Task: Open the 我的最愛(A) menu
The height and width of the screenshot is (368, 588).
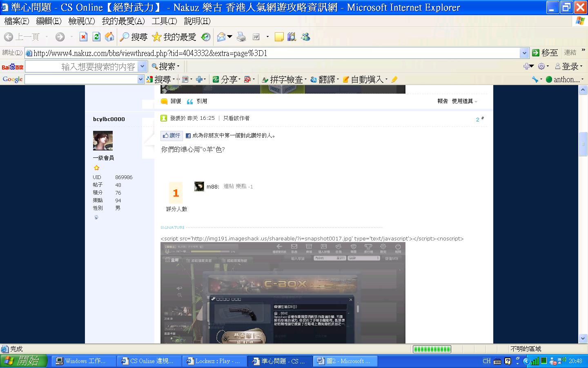Action: tap(123, 21)
